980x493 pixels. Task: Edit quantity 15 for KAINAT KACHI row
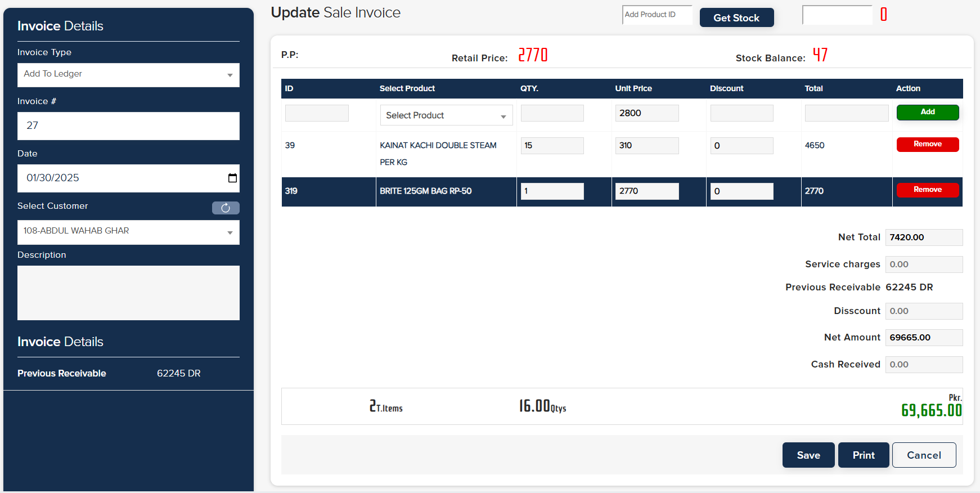tap(552, 146)
